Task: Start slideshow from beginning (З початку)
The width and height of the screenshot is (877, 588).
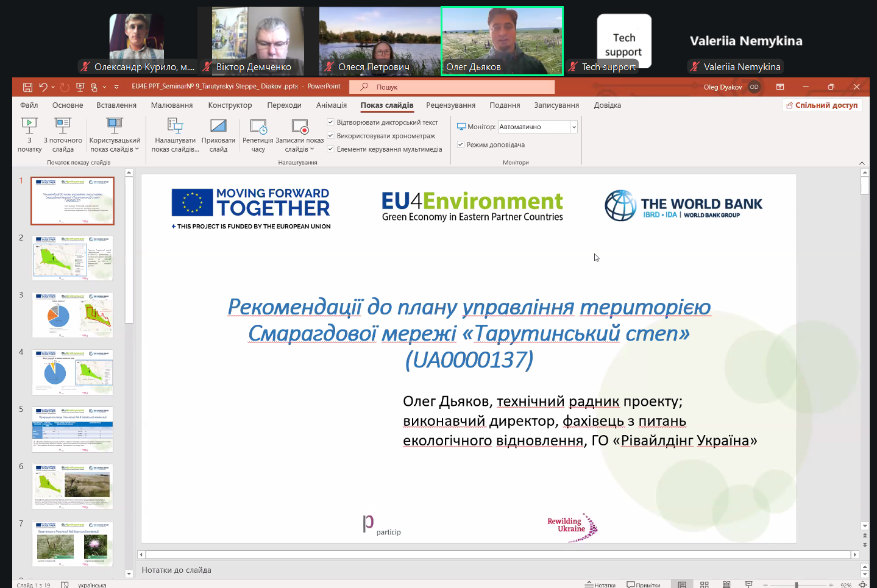Action: pos(29,134)
